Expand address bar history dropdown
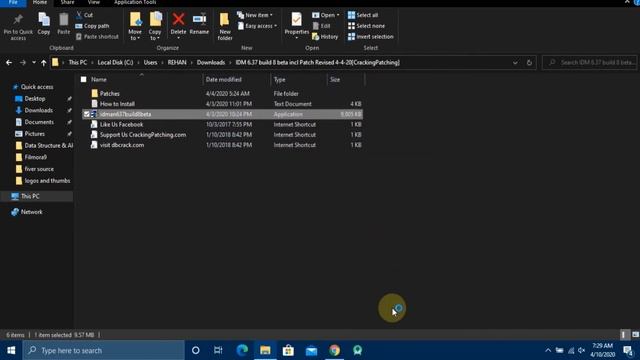 pos(515,62)
